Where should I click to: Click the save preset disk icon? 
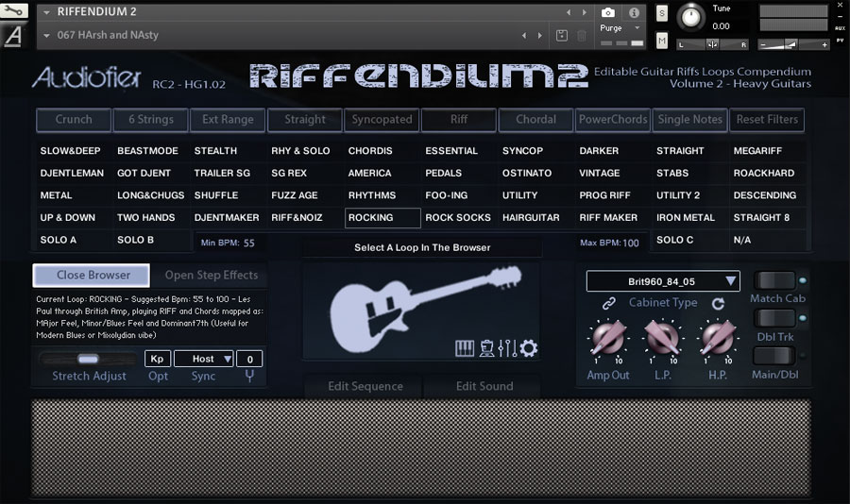coord(562,36)
